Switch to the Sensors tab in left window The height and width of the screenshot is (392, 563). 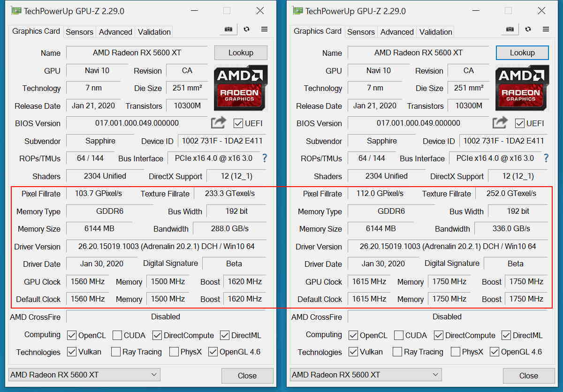(79, 32)
